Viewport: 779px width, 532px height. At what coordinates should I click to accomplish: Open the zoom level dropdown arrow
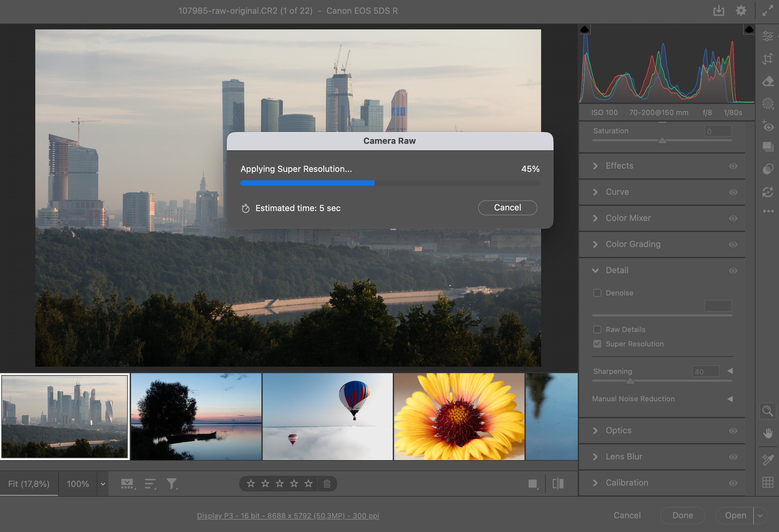point(103,484)
